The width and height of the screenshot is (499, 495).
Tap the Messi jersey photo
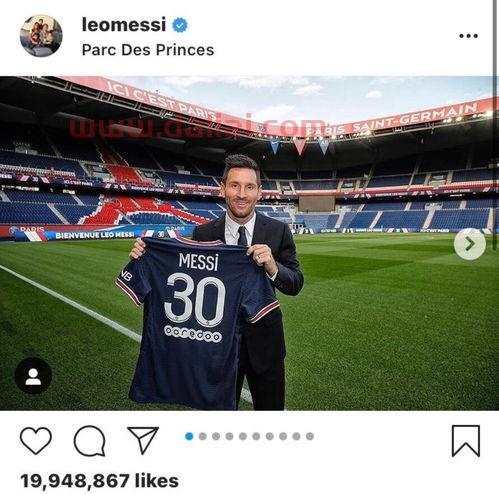247,243
